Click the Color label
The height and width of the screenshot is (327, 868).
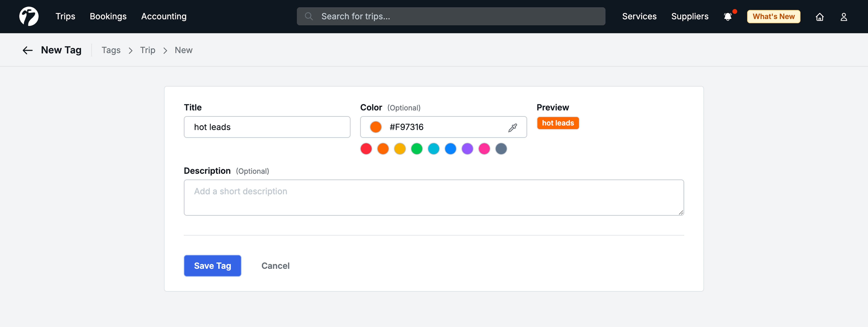point(371,108)
